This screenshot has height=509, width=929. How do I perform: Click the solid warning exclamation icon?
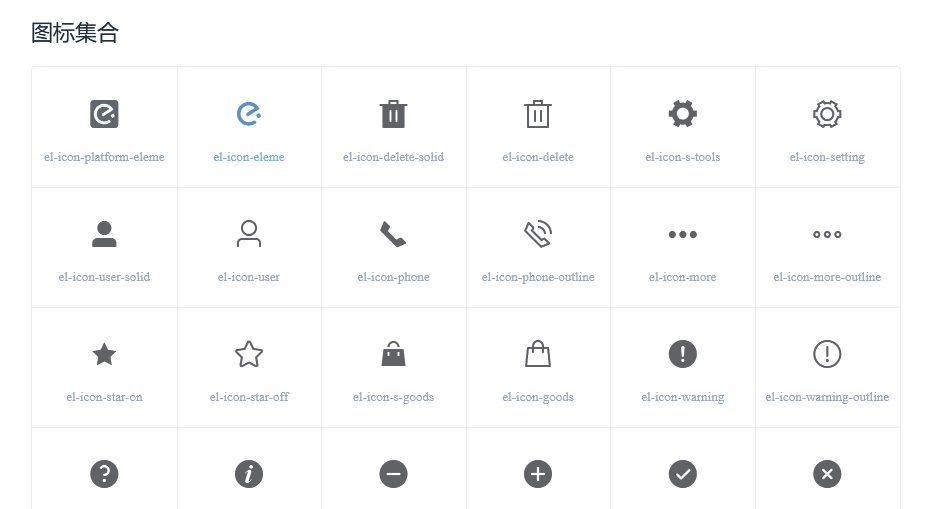(683, 354)
